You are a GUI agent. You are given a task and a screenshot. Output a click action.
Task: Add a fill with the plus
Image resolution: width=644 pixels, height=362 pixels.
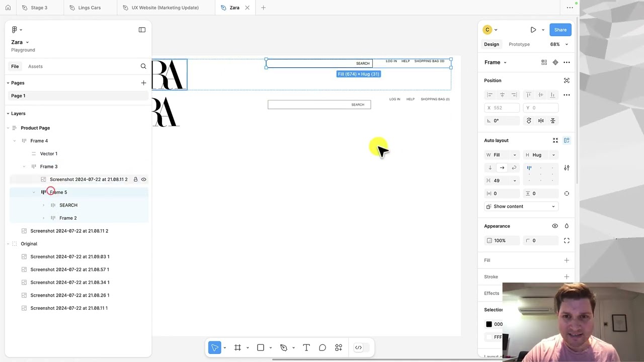[x=567, y=260]
